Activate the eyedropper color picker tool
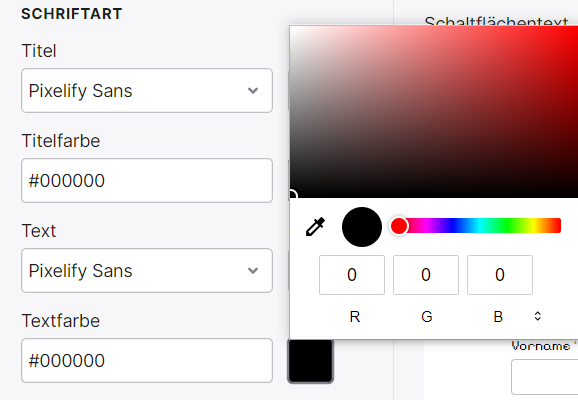 [316, 226]
